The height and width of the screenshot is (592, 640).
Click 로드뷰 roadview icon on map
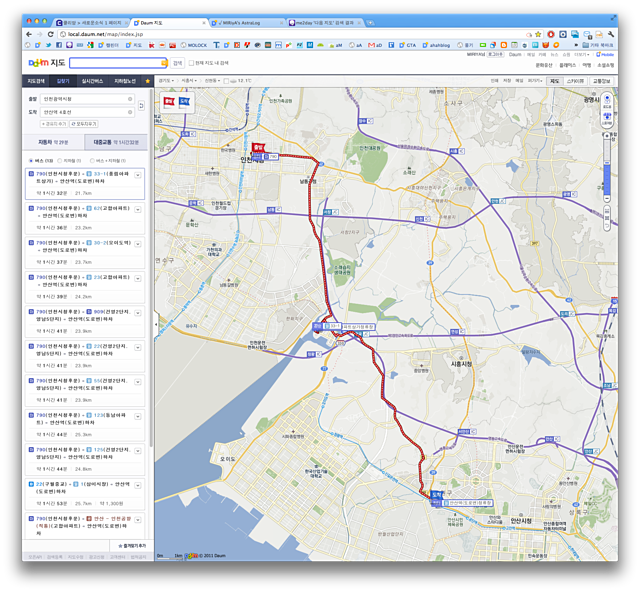point(607,101)
